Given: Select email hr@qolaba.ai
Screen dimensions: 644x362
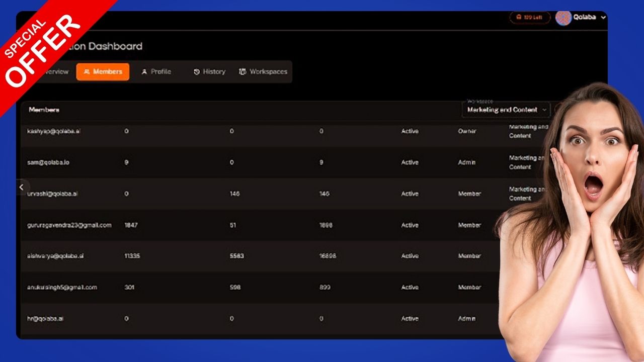Looking at the screenshot, I should click(x=45, y=319).
